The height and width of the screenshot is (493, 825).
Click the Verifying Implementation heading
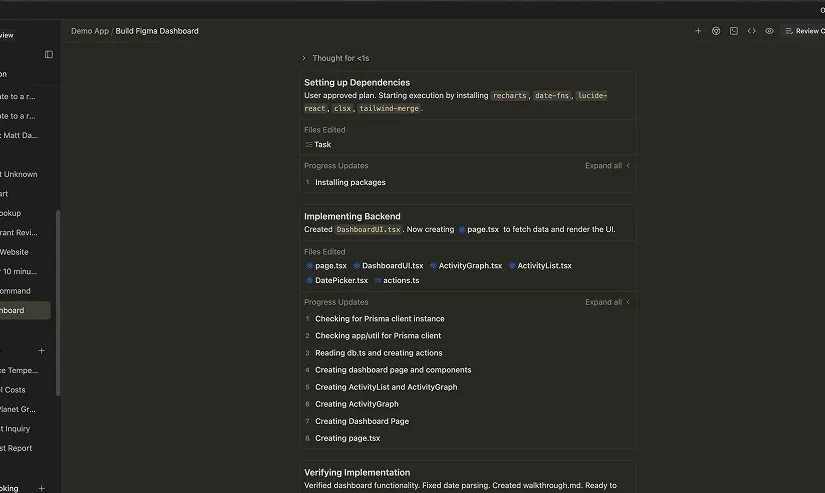357,472
